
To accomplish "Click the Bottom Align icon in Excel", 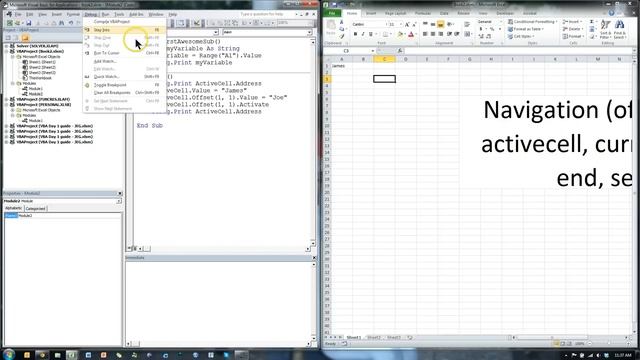I will (440, 24).
